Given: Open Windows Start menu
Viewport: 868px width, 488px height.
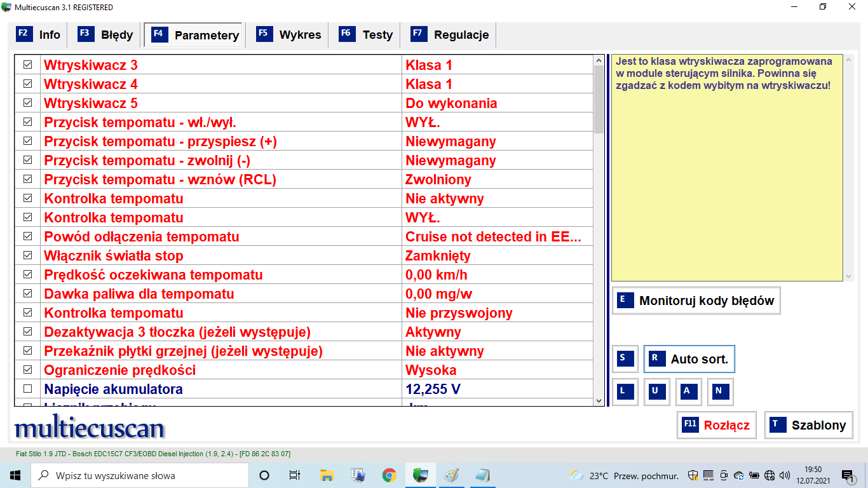Looking at the screenshot, I should point(15,475).
